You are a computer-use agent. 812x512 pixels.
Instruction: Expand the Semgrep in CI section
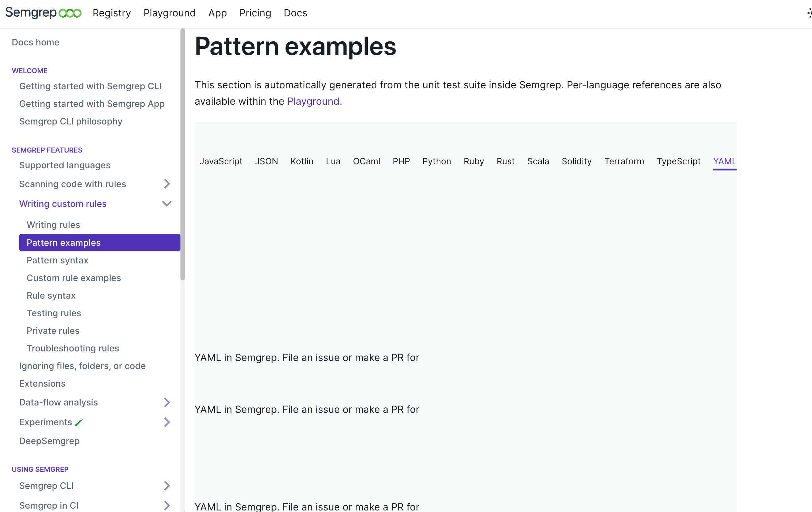pyautogui.click(x=167, y=505)
